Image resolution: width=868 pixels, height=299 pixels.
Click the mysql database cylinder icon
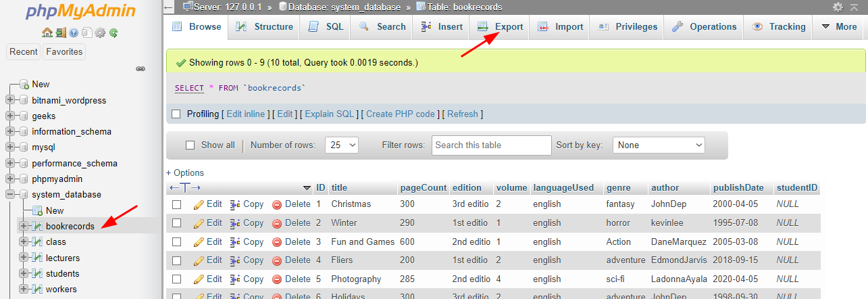[24, 147]
